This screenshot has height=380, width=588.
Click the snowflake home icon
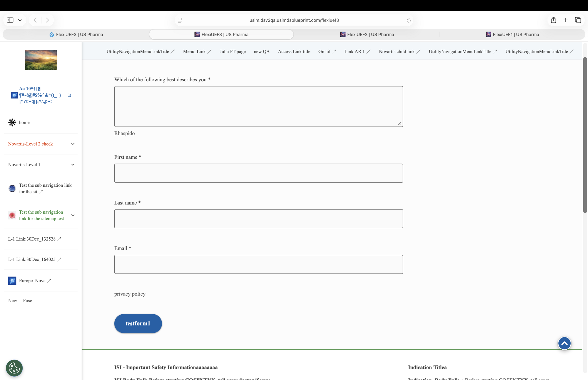[12, 123]
